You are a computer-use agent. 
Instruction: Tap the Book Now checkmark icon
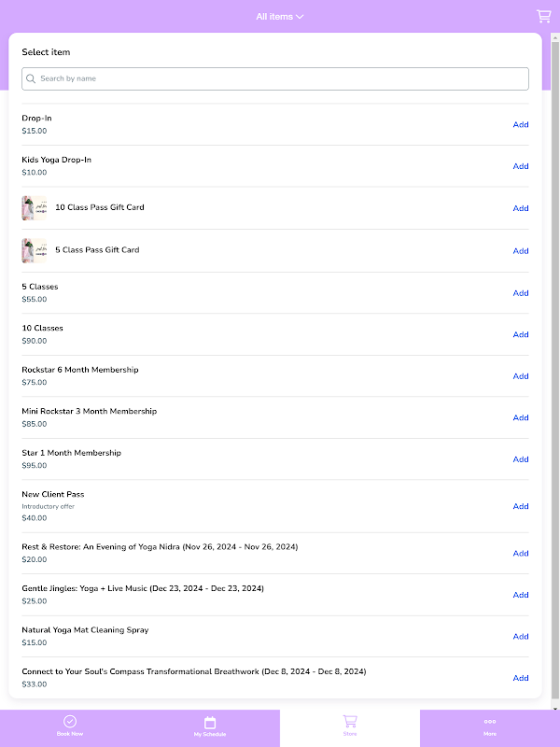(70, 722)
